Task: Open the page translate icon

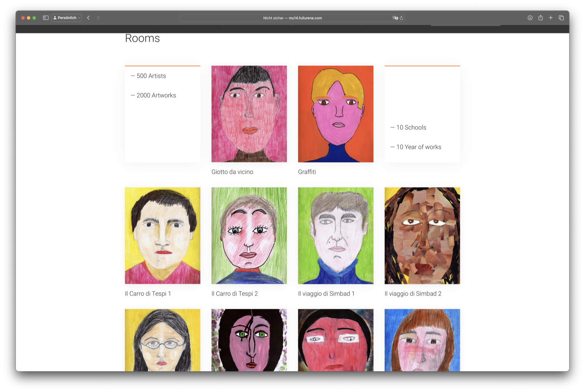Action: pos(395,18)
